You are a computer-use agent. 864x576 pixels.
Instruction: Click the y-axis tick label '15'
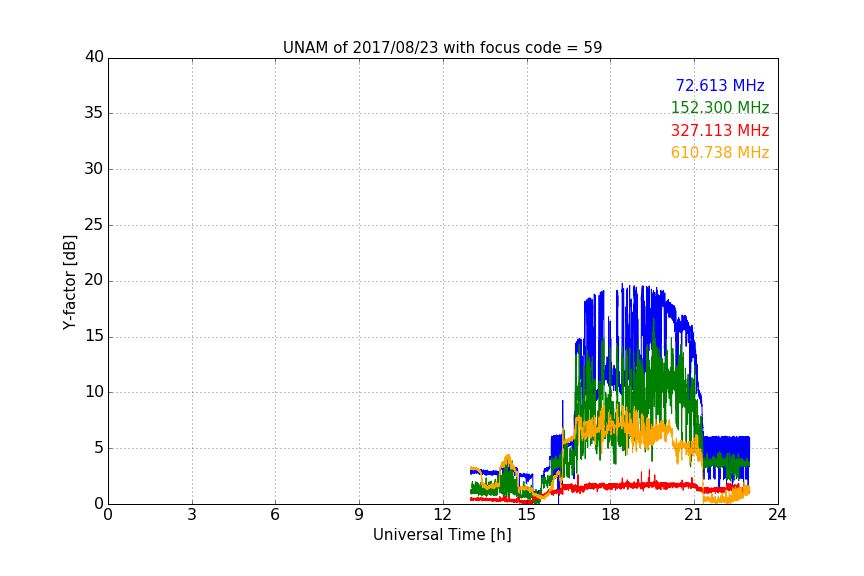[x=94, y=336]
